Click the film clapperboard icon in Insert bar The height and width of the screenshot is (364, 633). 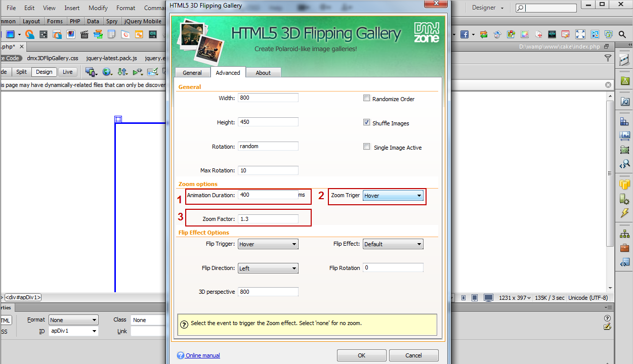point(85,34)
